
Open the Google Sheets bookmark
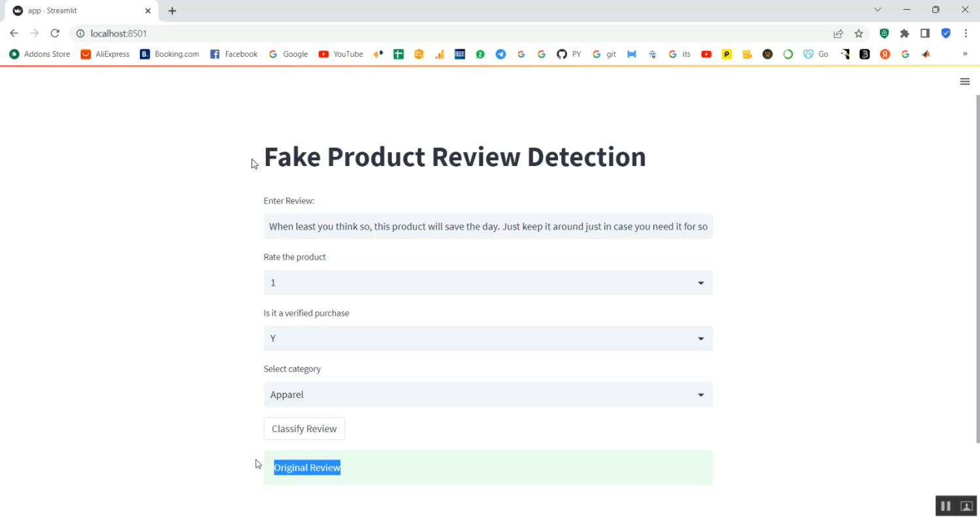(399, 54)
